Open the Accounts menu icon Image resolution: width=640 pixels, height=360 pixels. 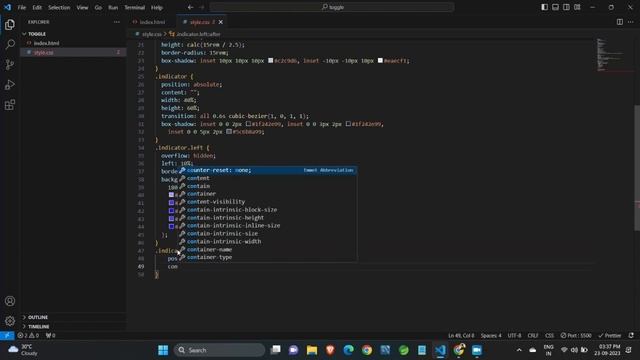click(x=10, y=301)
